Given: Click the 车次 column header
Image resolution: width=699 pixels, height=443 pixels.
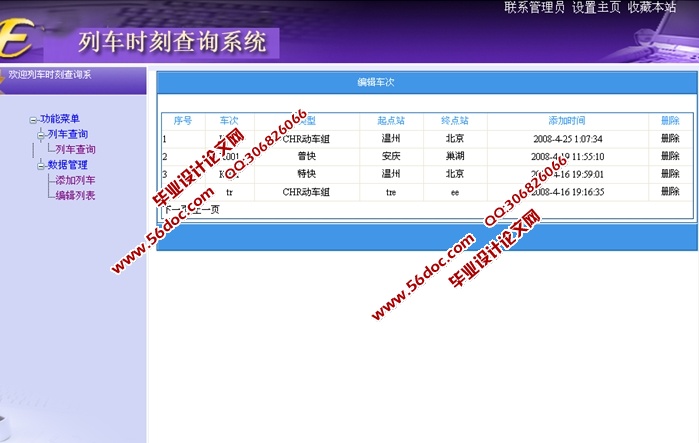Looking at the screenshot, I should pos(229,120).
